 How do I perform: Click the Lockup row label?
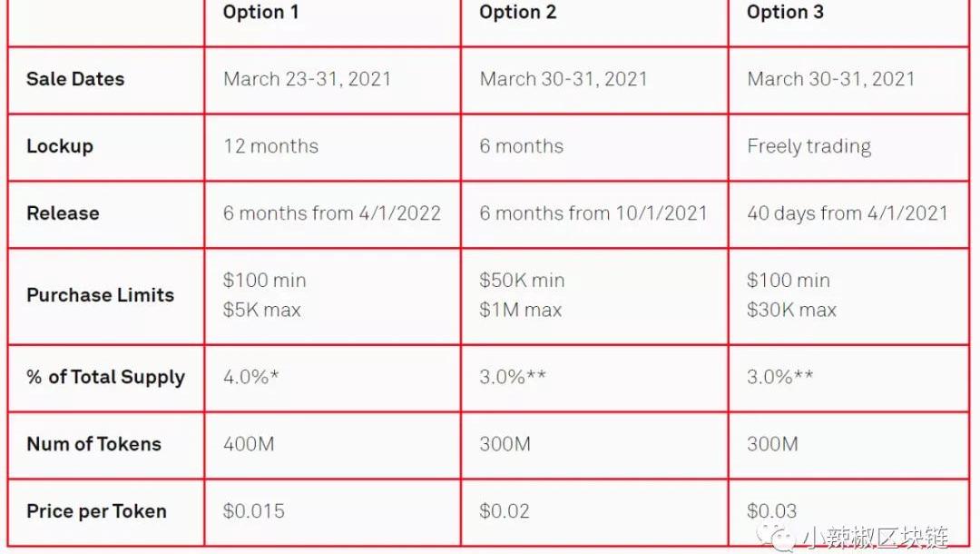click(x=60, y=146)
